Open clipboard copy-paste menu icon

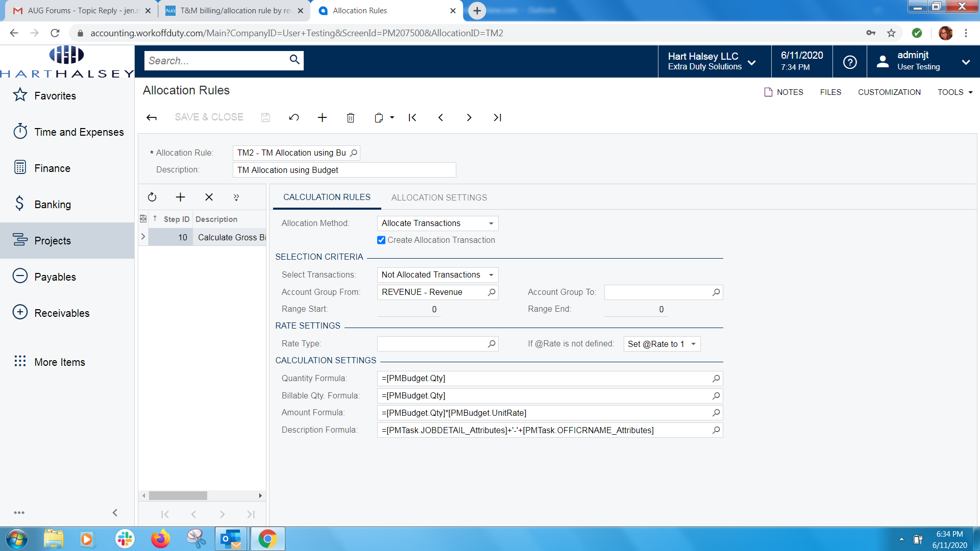pos(379,118)
